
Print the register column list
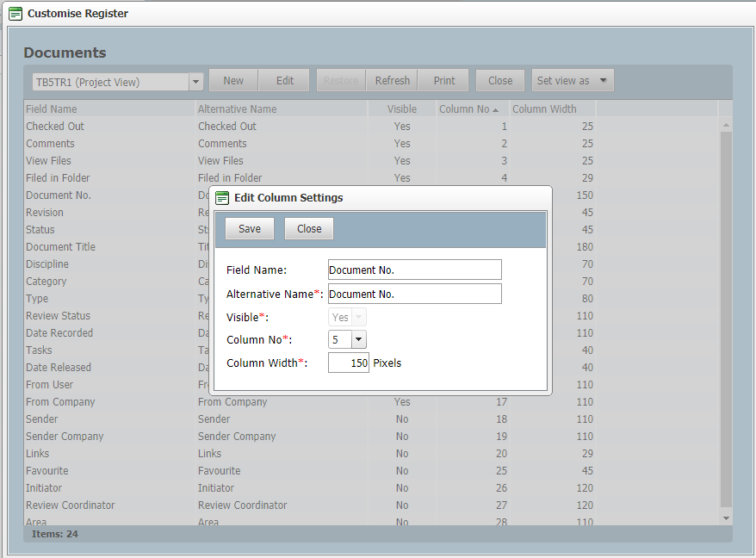444,81
